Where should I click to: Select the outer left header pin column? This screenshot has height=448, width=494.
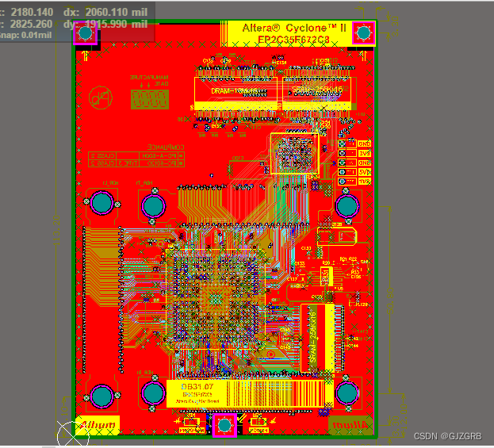[x=84, y=300]
